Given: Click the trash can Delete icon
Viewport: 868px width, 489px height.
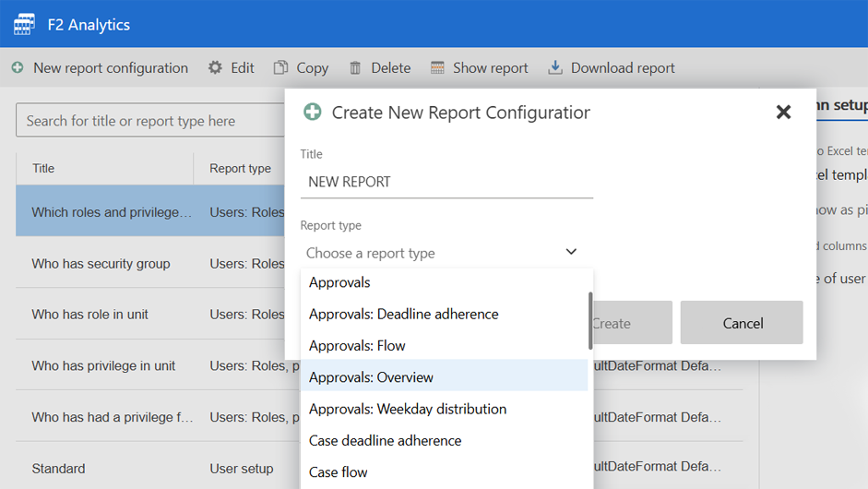Looking at the screenshot, I should coord(355,68).
